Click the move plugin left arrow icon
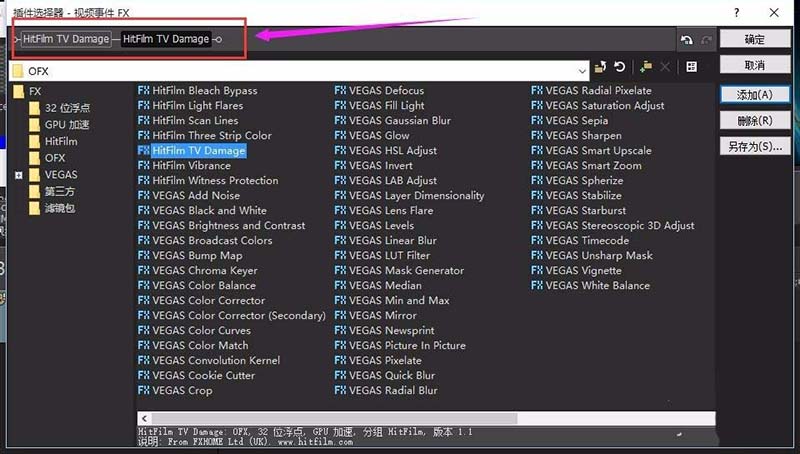Screen dimensions: 800x454 point(686,40)
